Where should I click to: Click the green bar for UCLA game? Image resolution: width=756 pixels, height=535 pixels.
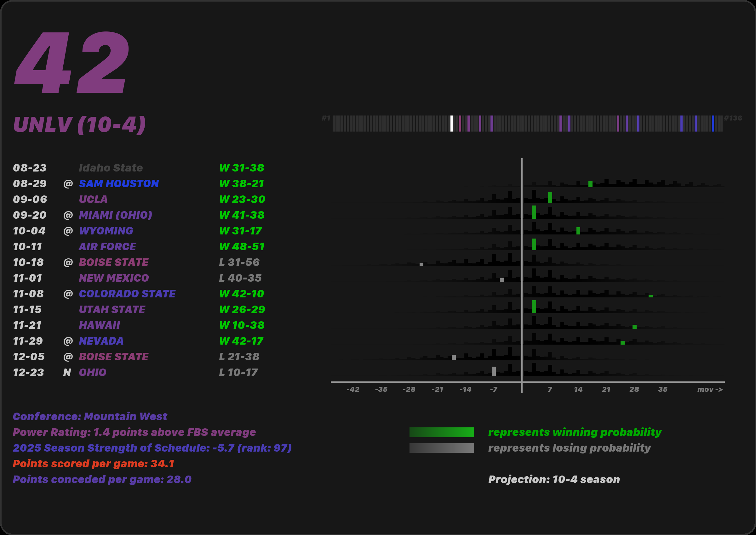click(x=550, y=197)
